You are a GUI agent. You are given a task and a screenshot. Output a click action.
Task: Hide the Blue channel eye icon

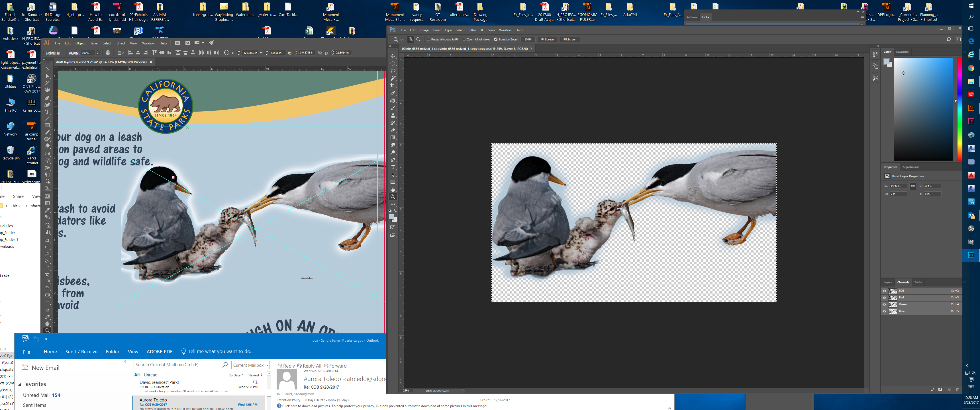885,311
